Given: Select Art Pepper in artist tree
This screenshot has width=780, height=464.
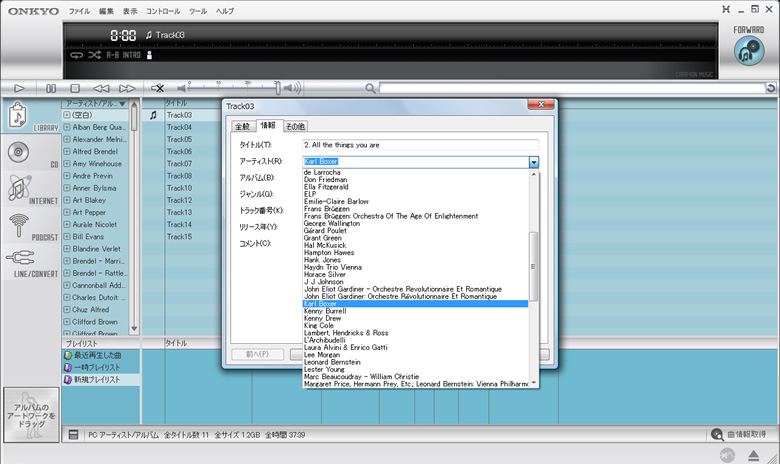Looking at the screenshot, I should pyautogui.click(x=89, y=212).
